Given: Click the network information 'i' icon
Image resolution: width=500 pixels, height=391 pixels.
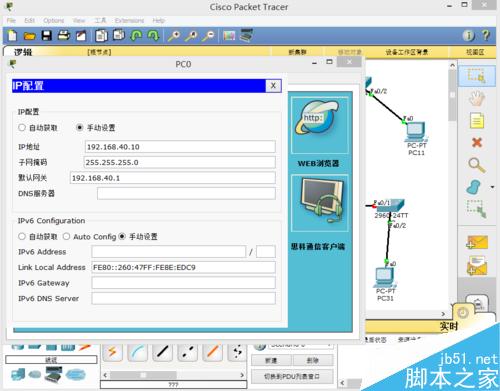Looking at the screenshot, I should (468, 35).
